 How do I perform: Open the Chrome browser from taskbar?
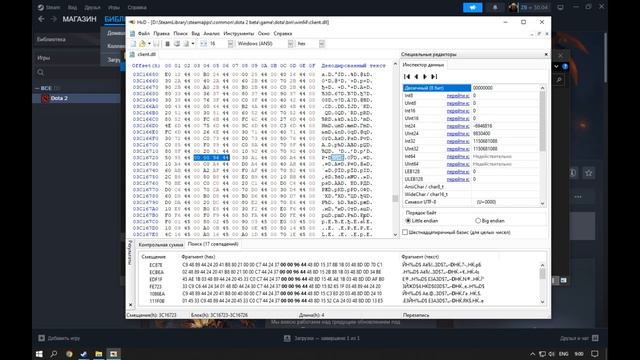tap(69, 353)
